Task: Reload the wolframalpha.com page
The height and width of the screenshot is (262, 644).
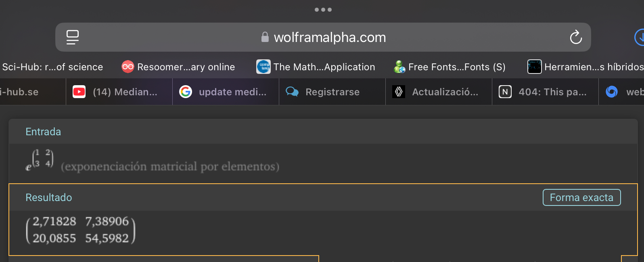Action: [x=576, y=38]
